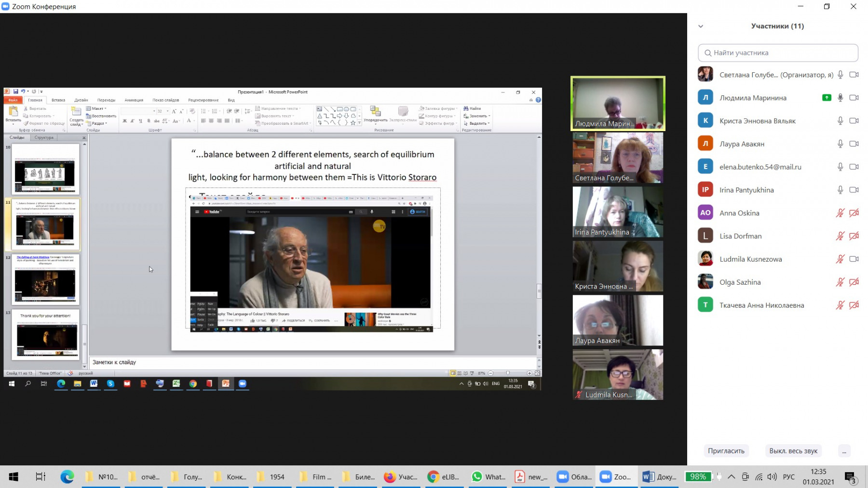Switch to Дизайн ribbon tab in PowerPoint
This screenshot has height=488, width=868.
coord(81,100)
